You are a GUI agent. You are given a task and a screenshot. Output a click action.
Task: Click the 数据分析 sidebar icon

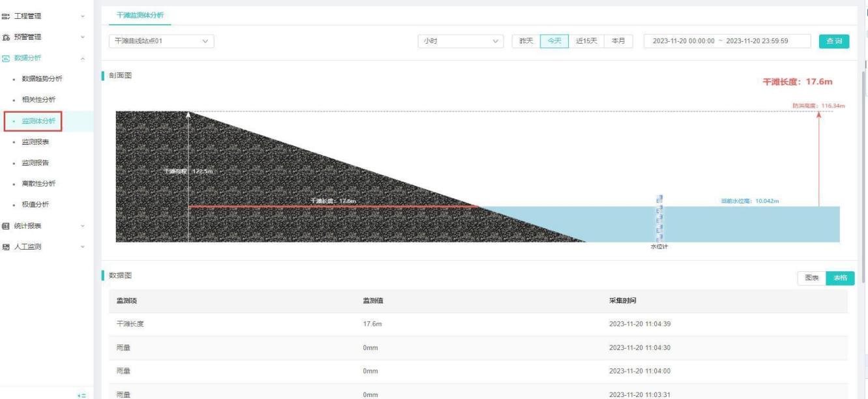coord(6,58)
